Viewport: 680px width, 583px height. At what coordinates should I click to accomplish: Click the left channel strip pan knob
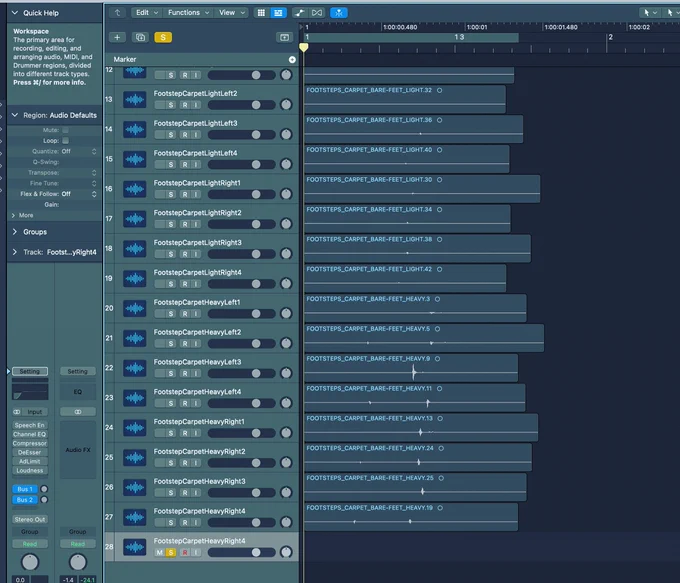(30, 562)
